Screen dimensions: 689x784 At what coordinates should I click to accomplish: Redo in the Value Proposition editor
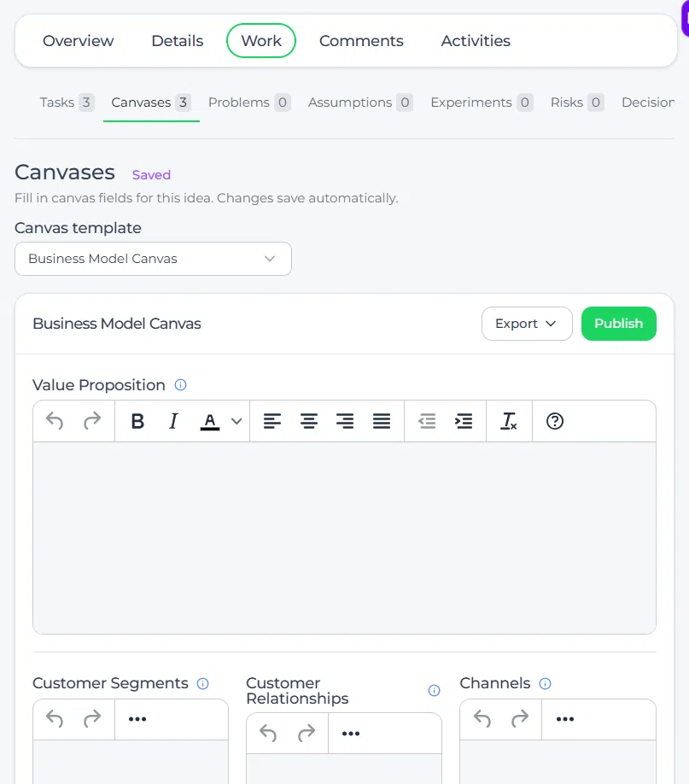click(92, 421)
